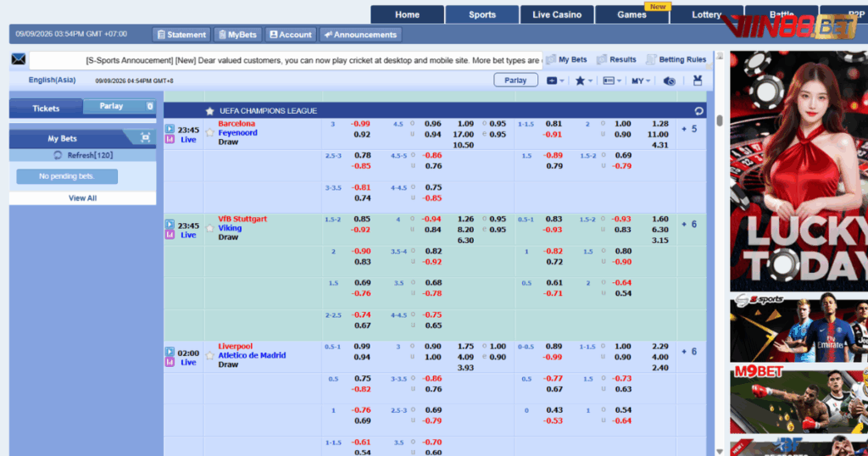Open statistics icon for Liverpool match

pyautogui.click(x=170, y=362)
